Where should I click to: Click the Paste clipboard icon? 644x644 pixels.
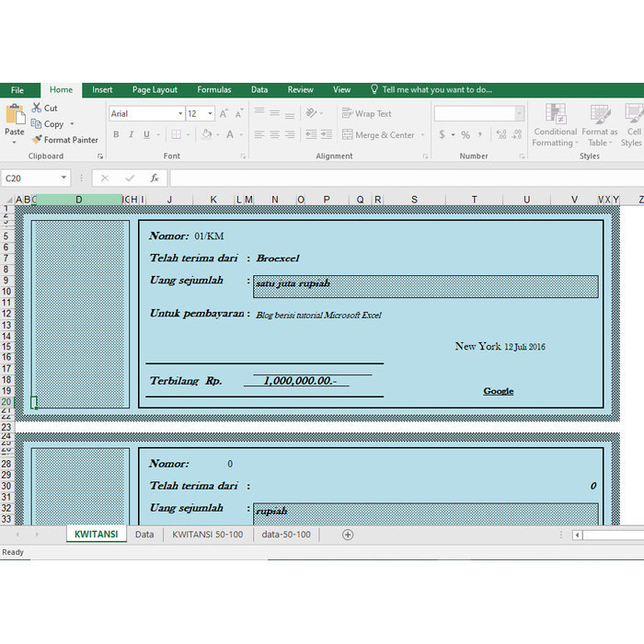point(15,114)
